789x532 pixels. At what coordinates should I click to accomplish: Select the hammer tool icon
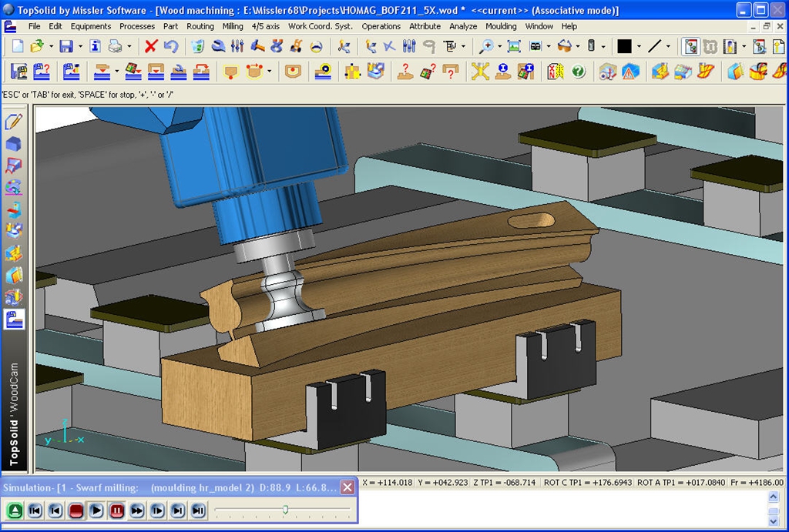coord(257,47)
